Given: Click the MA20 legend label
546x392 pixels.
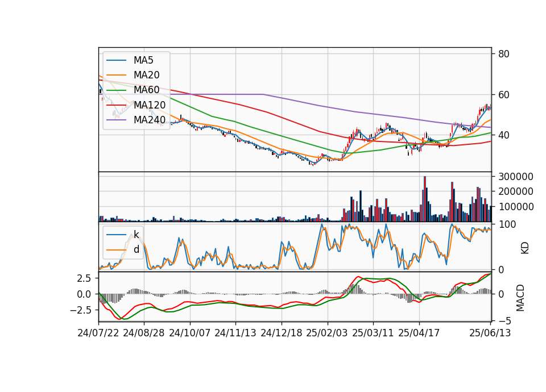Looking at the screenshot, I should [x=146, y=75].
